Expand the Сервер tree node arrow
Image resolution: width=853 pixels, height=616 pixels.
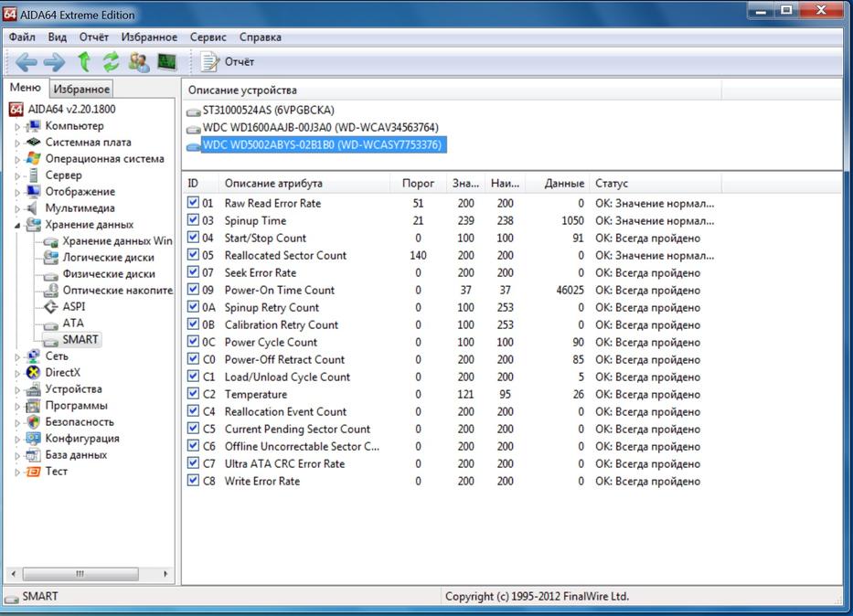point(17,175)
